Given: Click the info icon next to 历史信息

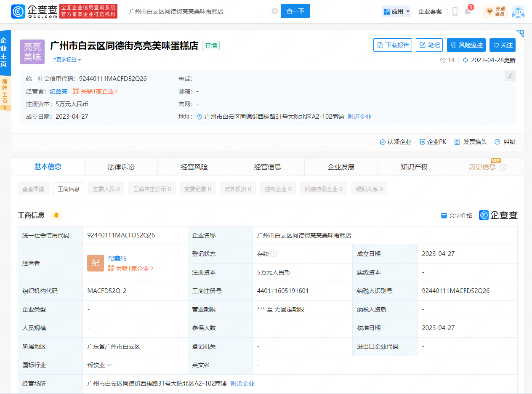Looking at the screenshot, I should (503, 167).
